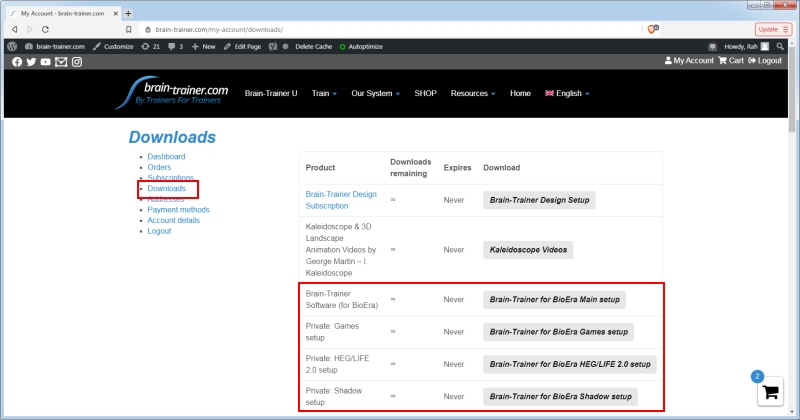Download Brain-Trainer for BioEra Main setup
Viewport: 800px width, 420px height.
pos(555,300)
